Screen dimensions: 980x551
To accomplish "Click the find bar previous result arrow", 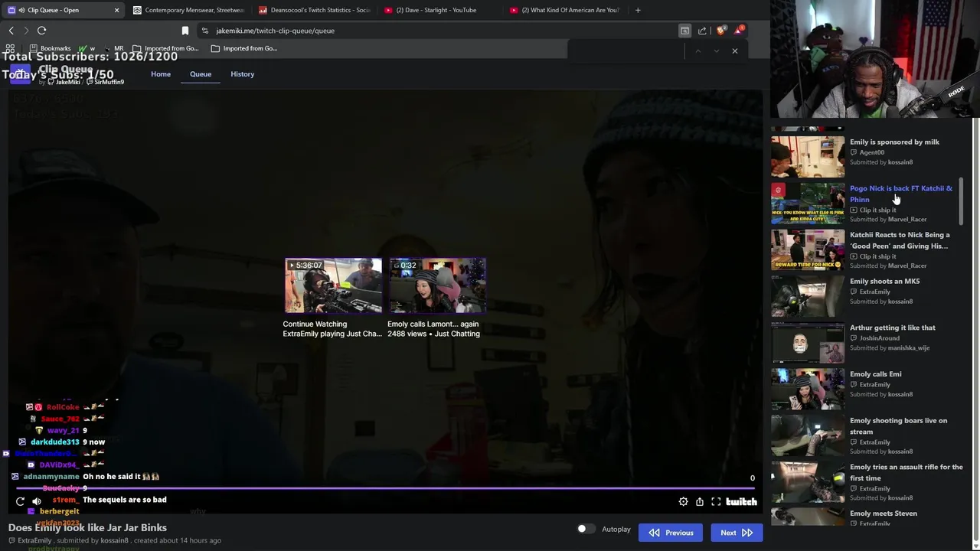I will point(697,51).
